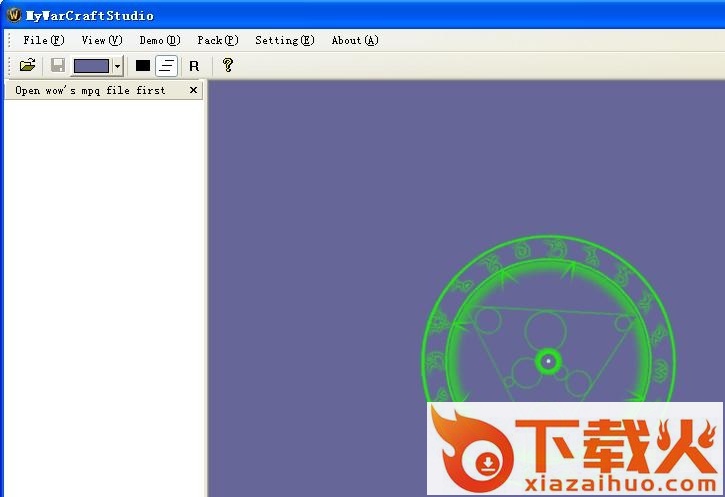Toggle the lines list toolbar button
The width and height of the screenshot is (725, 497).
click(x=166, y=66)
